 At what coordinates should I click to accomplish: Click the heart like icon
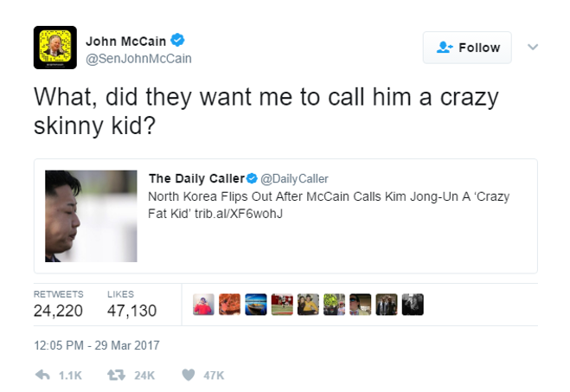188,375
